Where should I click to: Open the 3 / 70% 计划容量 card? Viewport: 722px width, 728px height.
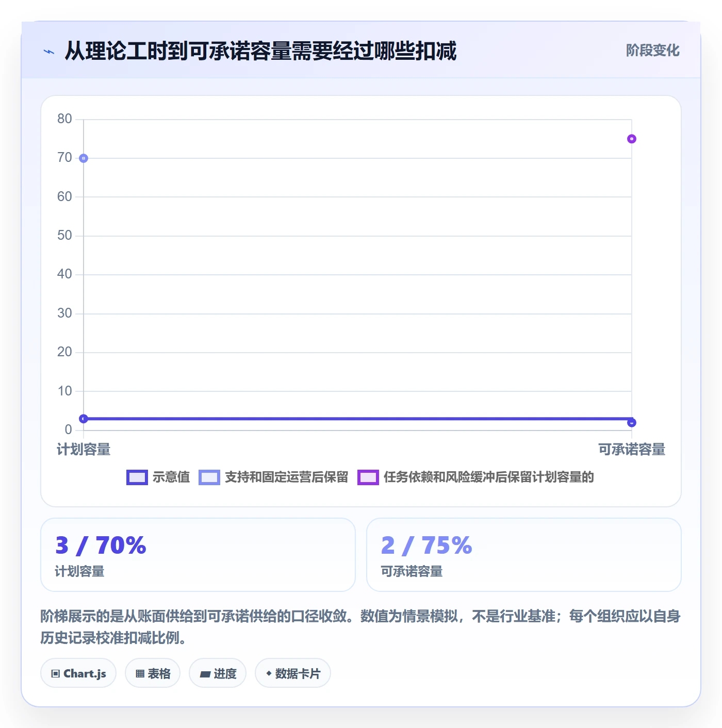198,555
